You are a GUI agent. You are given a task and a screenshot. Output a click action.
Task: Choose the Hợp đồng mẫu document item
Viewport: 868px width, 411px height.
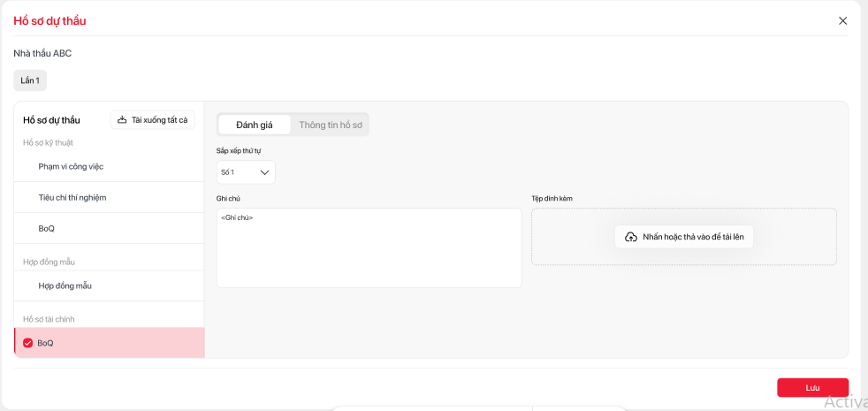pos(65,285)
